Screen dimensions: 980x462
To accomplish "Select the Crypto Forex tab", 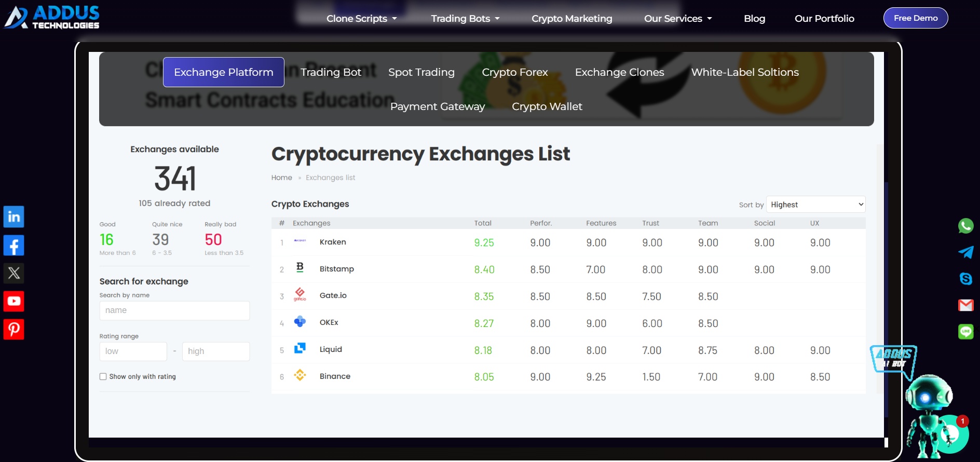I will click(x=515, y=72).
